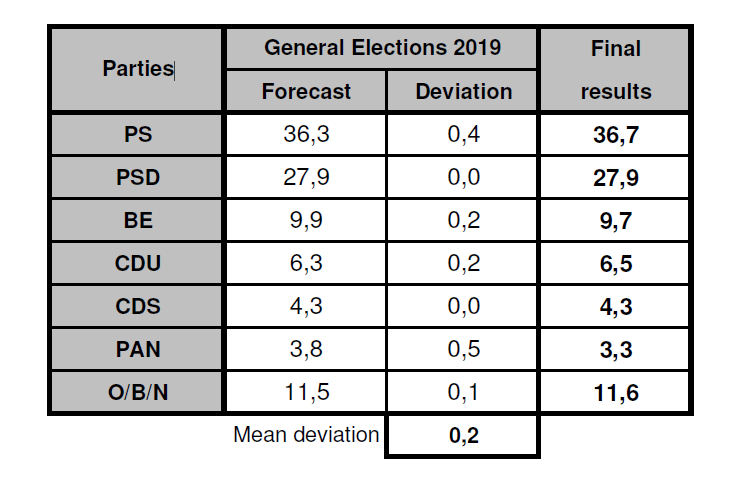The image size is (742, 481).
Task: Click the Parties header cell
Action: [137, 69]
